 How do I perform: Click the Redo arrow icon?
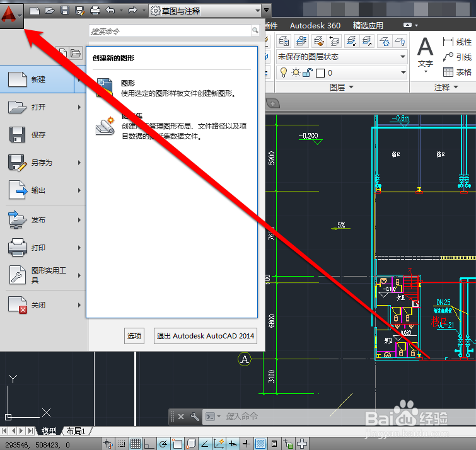[132, 11]
